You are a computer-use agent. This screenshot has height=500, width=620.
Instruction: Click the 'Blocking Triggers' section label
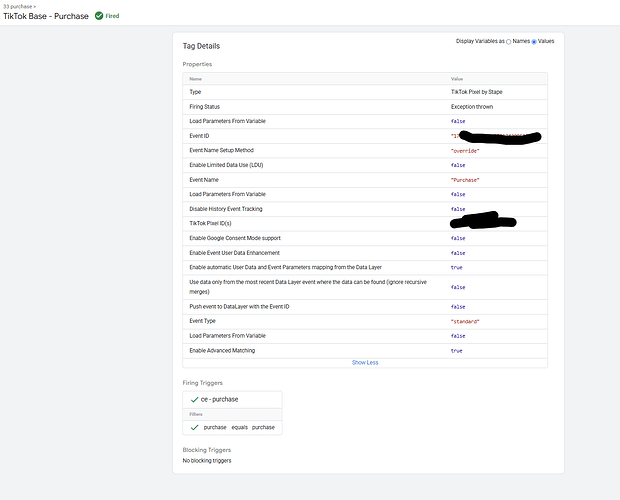(x=207, y=450)
